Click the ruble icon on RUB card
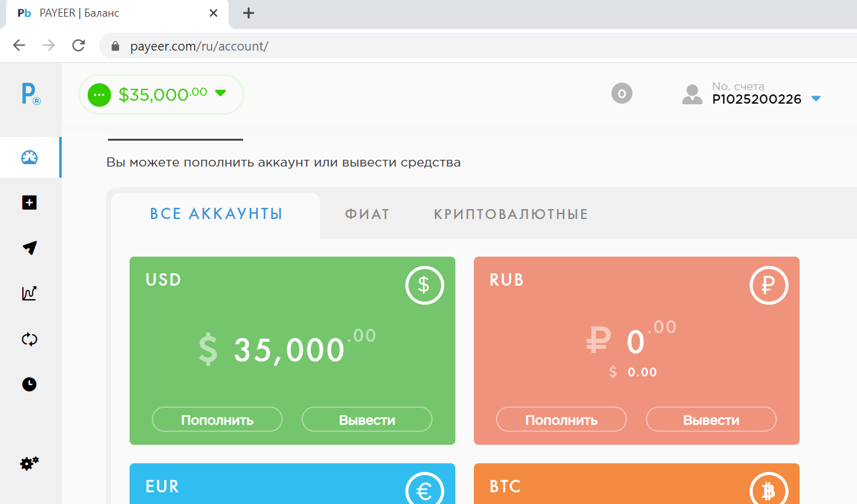 769,285
